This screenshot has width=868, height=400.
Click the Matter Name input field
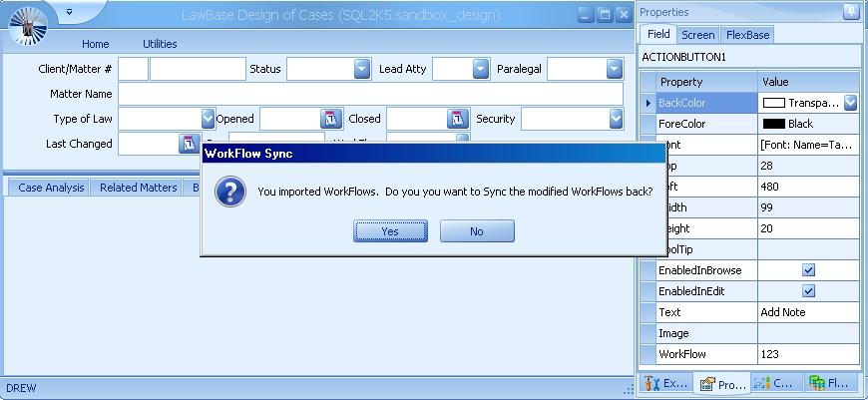point(370,94)
